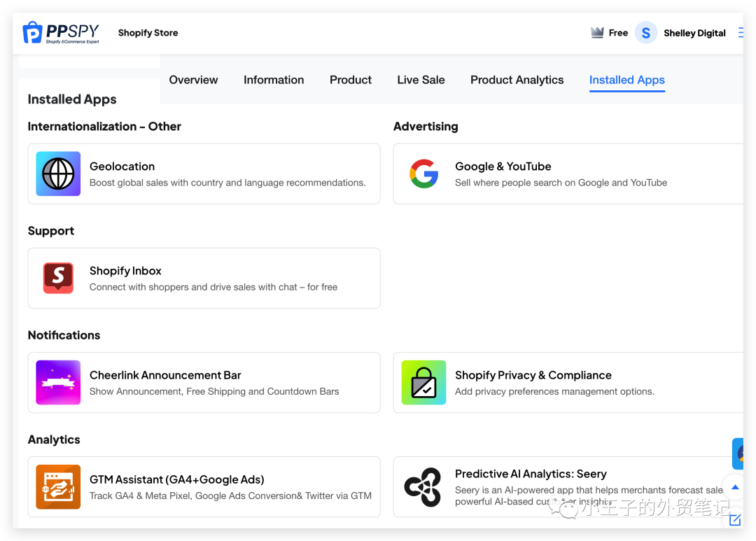756x541 pixels.
Task: Click the Google & YouTube G icon
Action: pyautogui.click(x=423, y=174)
